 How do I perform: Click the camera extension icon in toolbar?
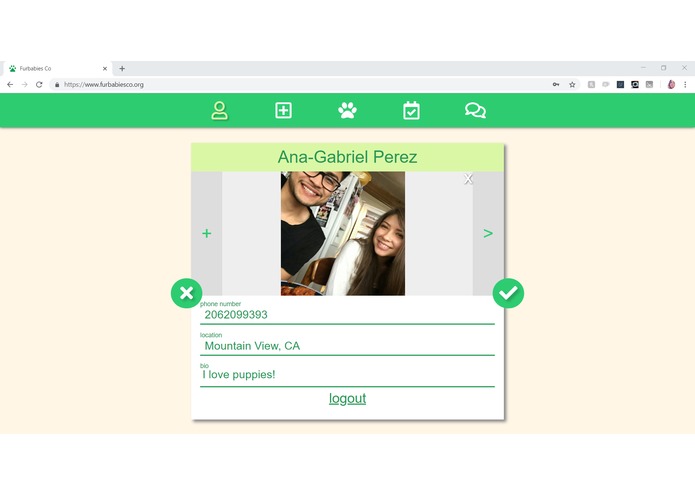click(635, 85)
